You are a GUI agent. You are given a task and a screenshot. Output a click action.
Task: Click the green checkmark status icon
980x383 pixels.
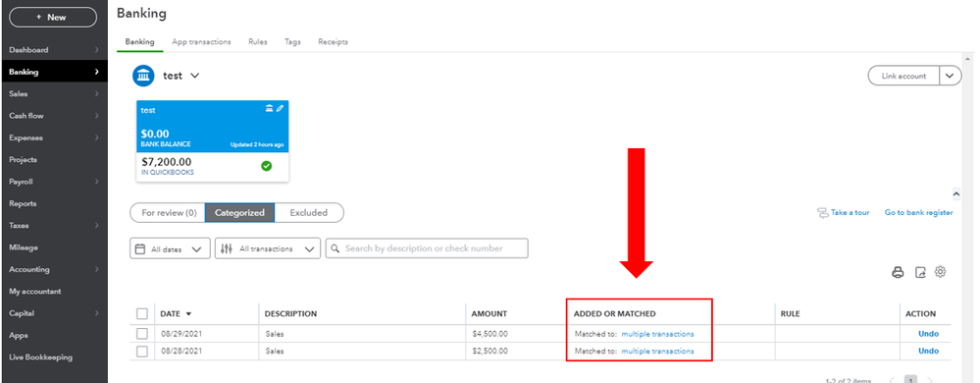click(x=266, y=166)
